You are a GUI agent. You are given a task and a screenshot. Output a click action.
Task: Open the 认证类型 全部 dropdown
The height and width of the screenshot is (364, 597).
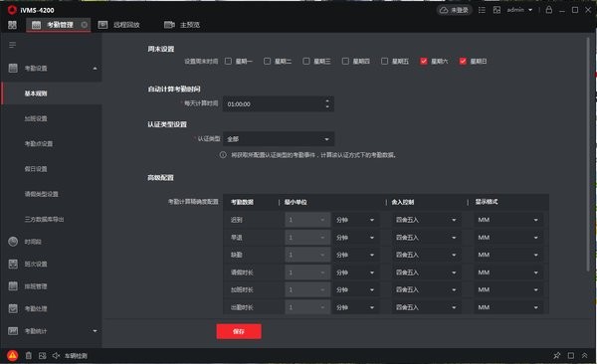tap(279, 139)
